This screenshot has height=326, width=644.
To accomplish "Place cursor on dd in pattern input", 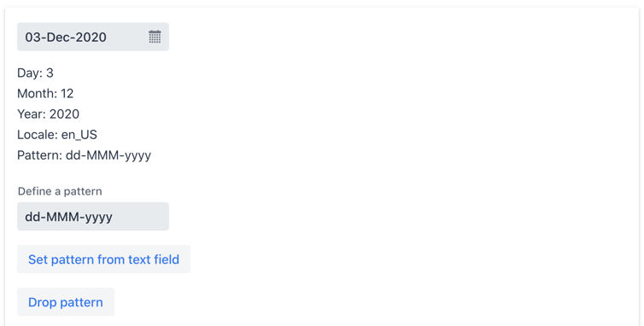I will [33, 217].
